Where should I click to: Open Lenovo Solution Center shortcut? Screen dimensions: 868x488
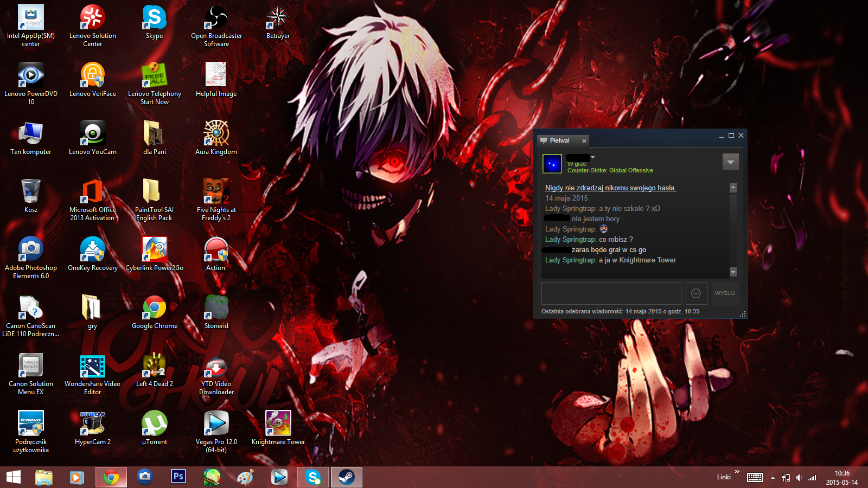[x=93, y=26]
